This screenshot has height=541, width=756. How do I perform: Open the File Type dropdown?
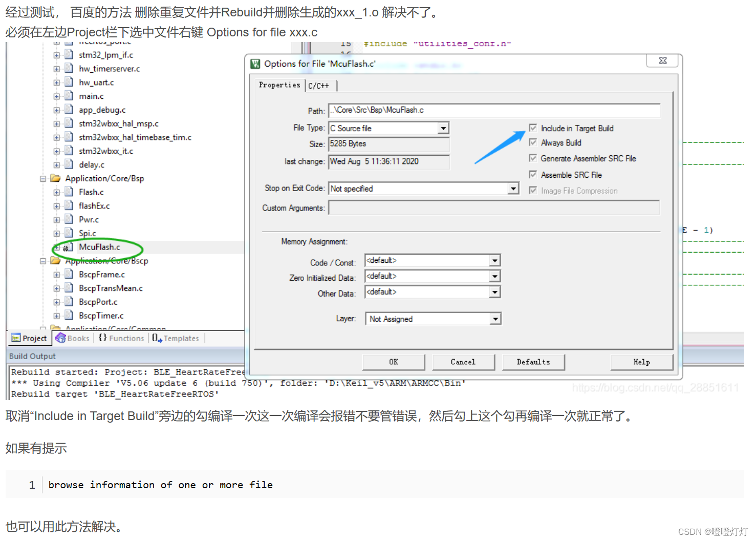(443, 128)
